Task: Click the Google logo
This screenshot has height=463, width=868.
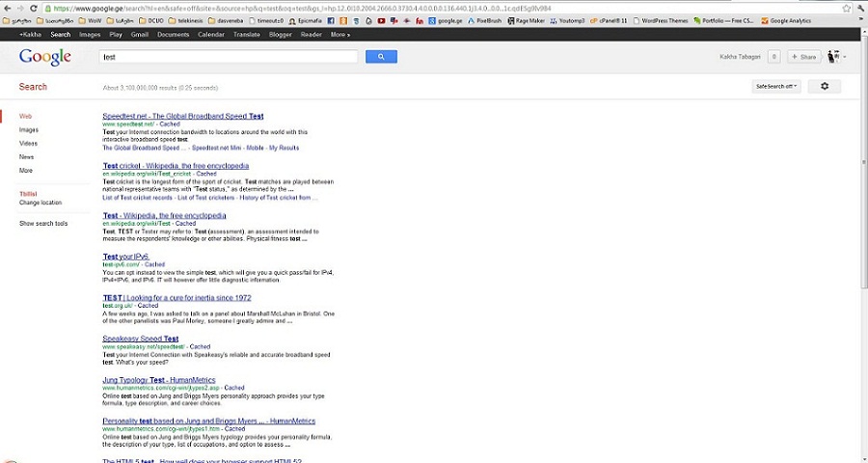Action: pos(44,57)
